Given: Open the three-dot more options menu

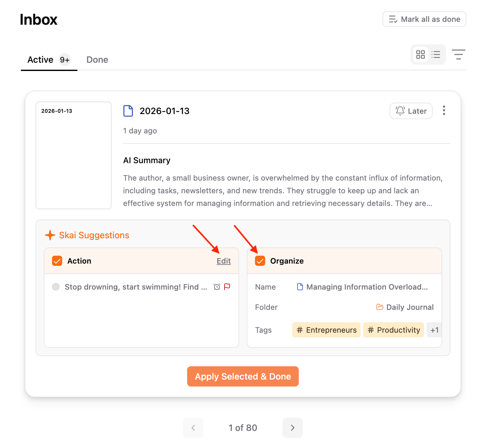Looking at the screenshot, I should [x=444, y=110].
